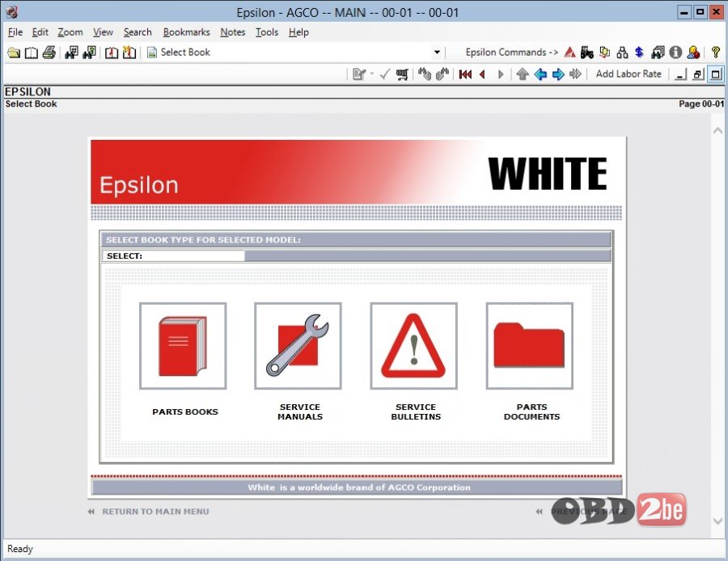The height and width of the screenshot is (561, 728).
Task: Click the SERVICE BULLETINS label
Action: [x=416, y=411]
